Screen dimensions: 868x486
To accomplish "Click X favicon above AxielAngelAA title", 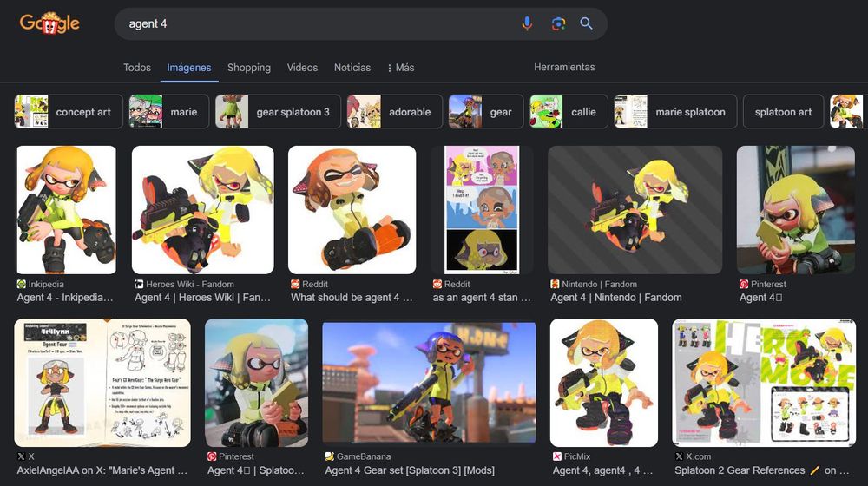I will (x=21, y=456).
